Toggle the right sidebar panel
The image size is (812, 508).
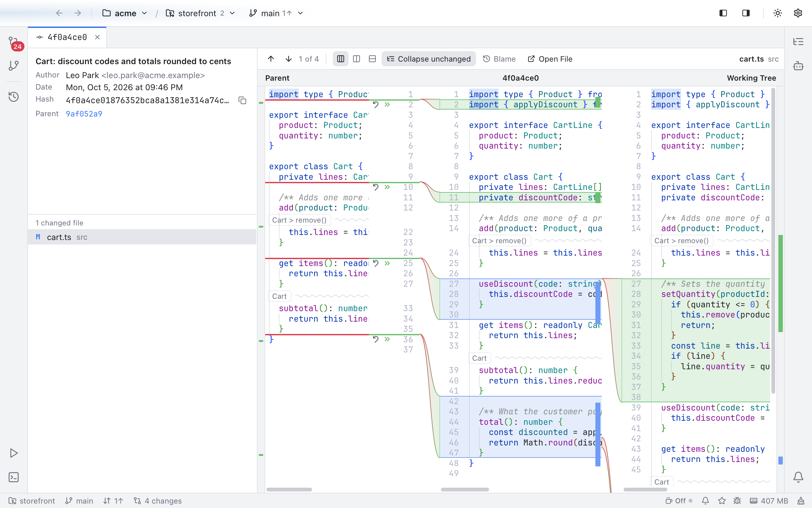click(746, 13)
